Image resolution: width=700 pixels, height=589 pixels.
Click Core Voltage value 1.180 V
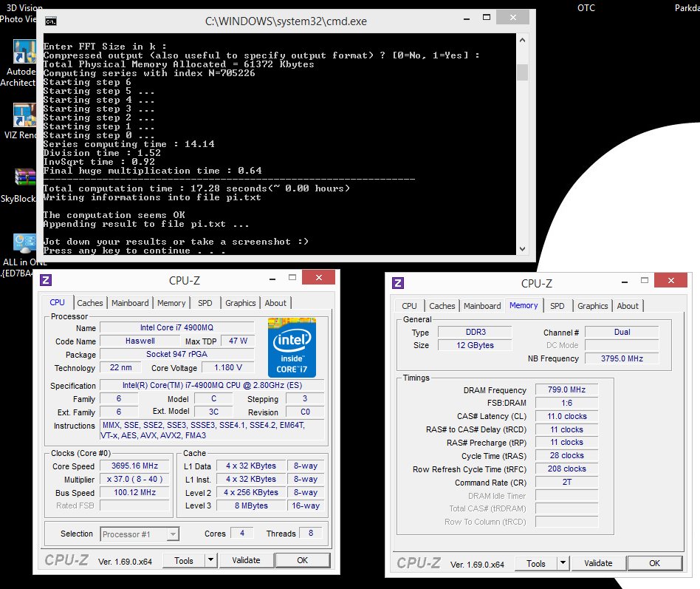228,368
